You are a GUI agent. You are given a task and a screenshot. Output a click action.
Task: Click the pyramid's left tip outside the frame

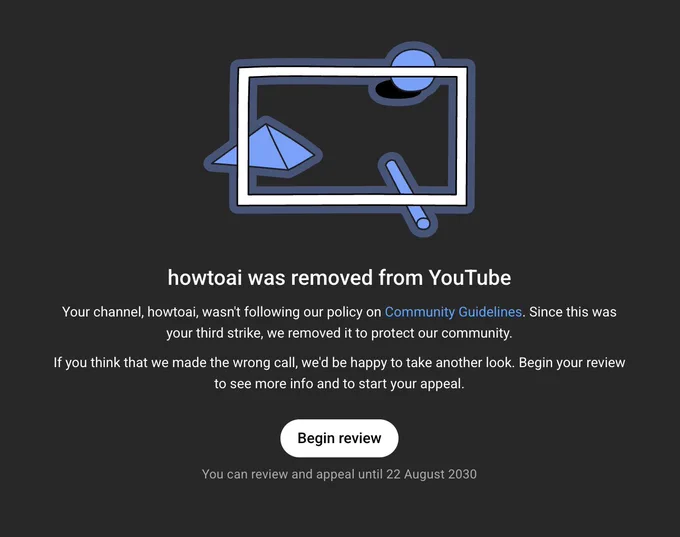coord(223,157)
